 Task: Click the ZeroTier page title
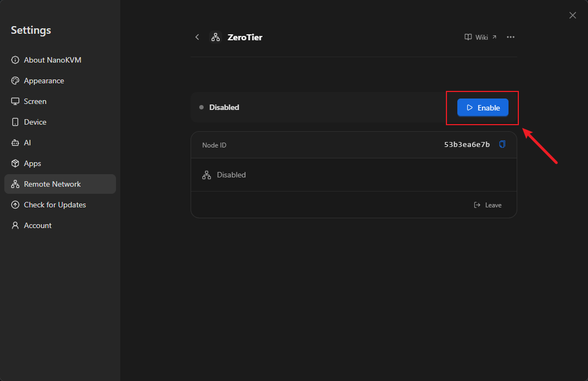(245, 38)
